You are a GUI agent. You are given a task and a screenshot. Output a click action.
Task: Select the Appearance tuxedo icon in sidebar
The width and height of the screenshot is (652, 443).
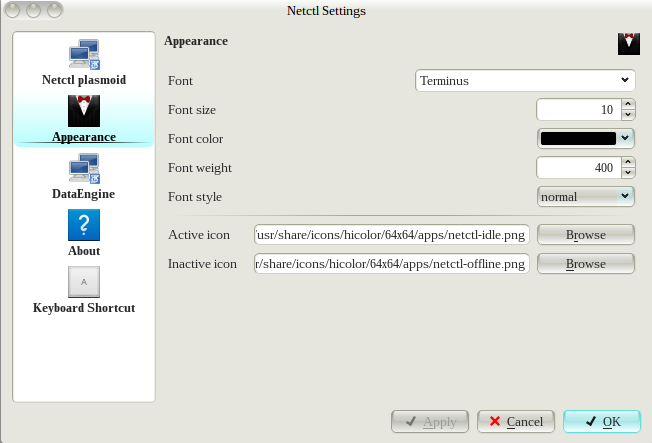[x=84, y=112]
